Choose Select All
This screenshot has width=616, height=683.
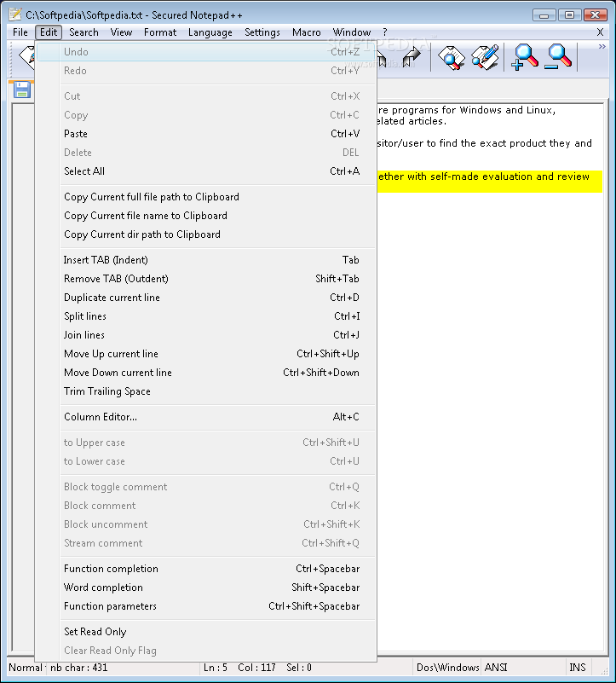pos(205,171)
